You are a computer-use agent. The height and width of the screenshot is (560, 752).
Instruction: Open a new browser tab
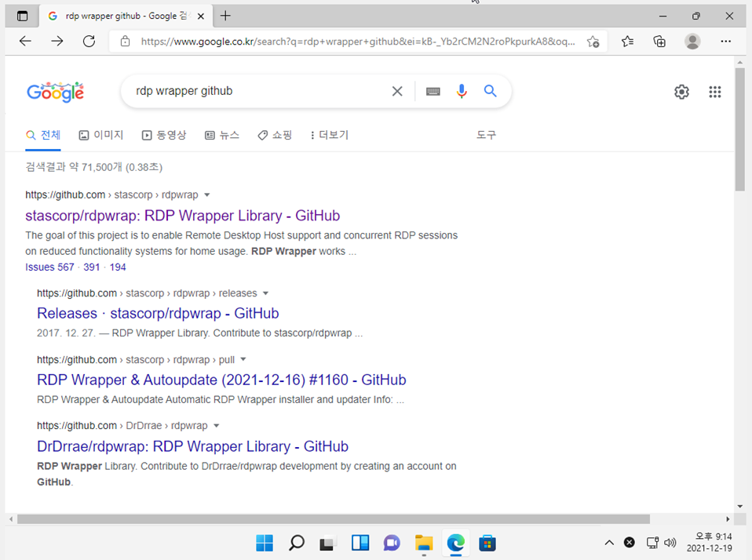point(225,16)
